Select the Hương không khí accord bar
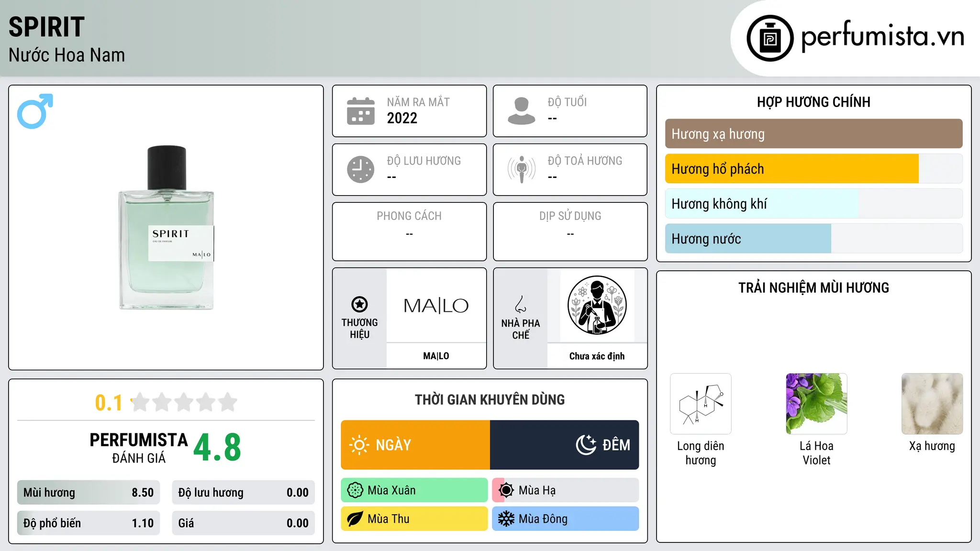980x551 pixels. click(x=813, y=204)
